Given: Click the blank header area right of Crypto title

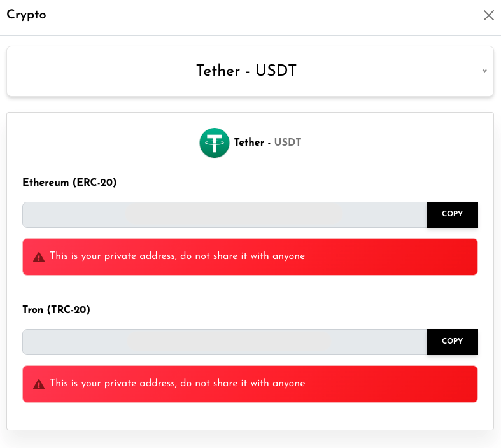Looking at the screenshot, I should click(255, 15).
